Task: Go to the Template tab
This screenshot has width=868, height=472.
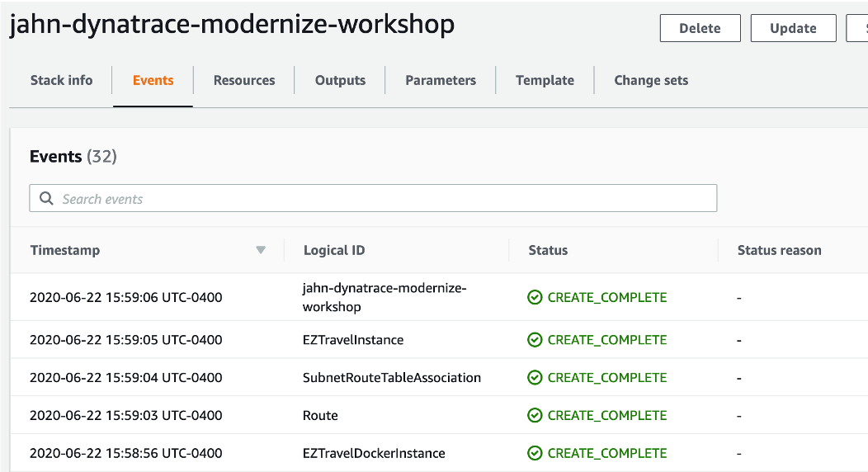Action: point(545,80)
